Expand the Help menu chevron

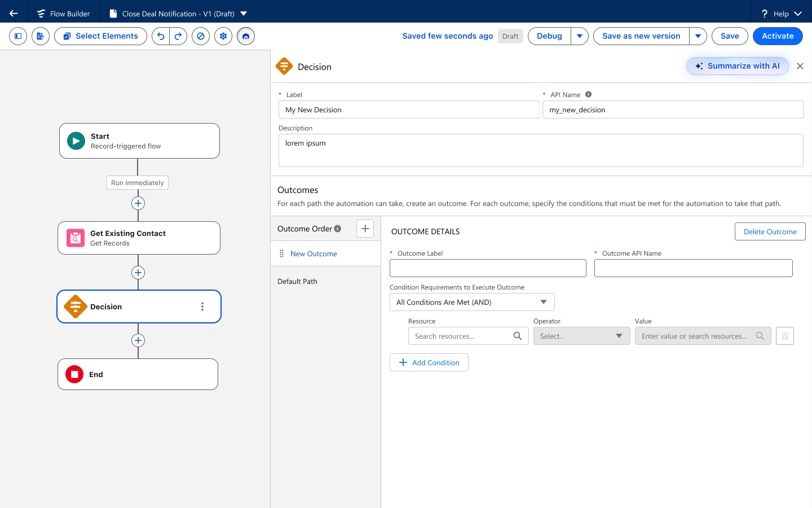click(x=798, y=14)
